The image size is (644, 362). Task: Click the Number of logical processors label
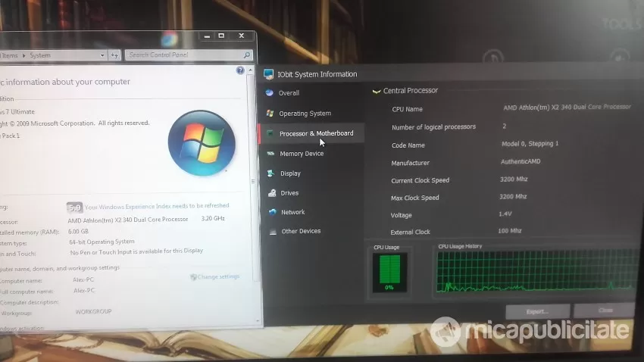click(x=433, y=126)
